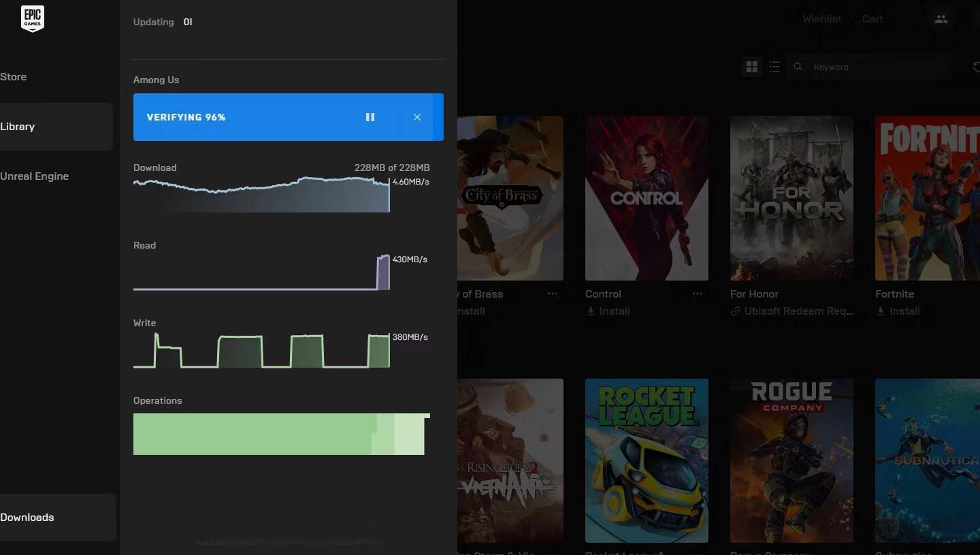Open Unreal Engine in the sidebar
This screenshot has width=980, height=555.
pos(35,176)
